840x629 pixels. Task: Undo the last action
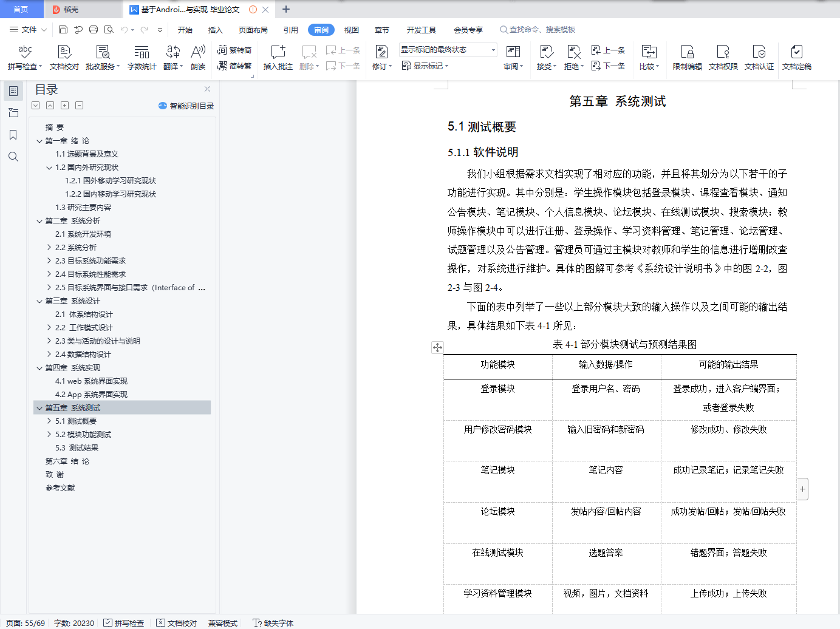pos(124,29)
